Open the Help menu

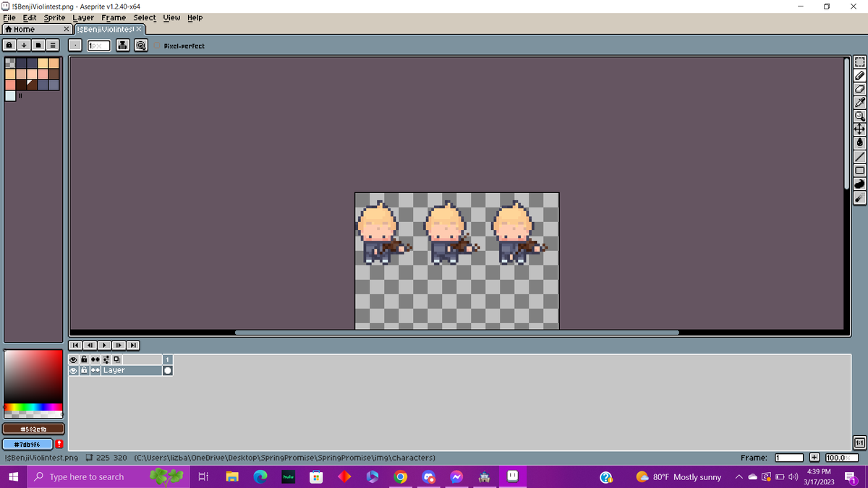[x=195, y=17]
